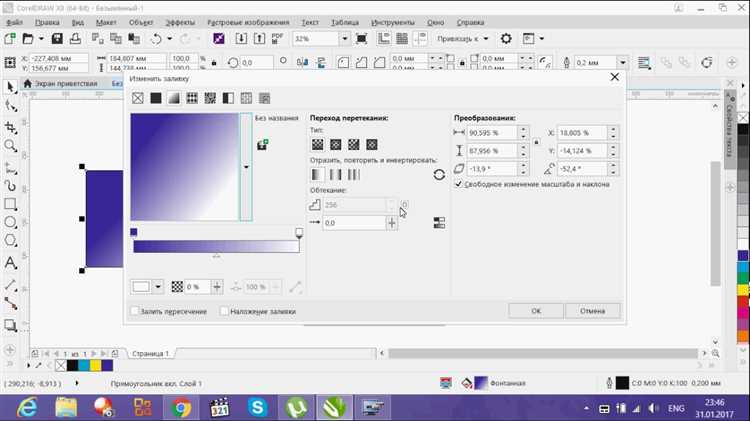Image resolution: width=750 pixels, height=421 pixels.
Task: Open the Правка menu
Action: click(x=47, y=22)
